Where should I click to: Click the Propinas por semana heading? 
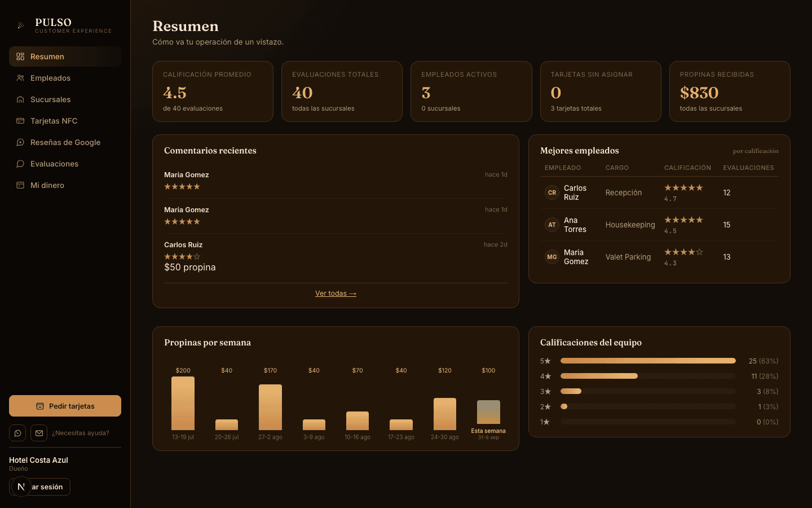click(x=208, y=343)
